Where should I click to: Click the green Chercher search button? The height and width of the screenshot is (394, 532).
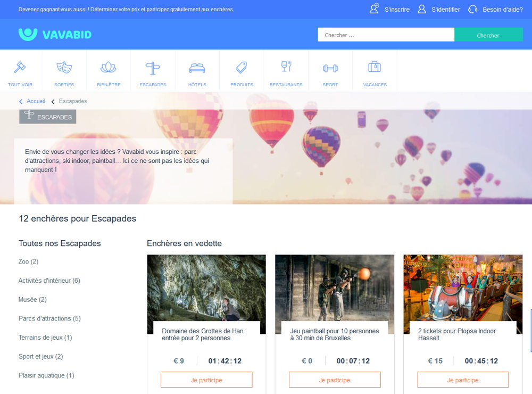point(488,35)
